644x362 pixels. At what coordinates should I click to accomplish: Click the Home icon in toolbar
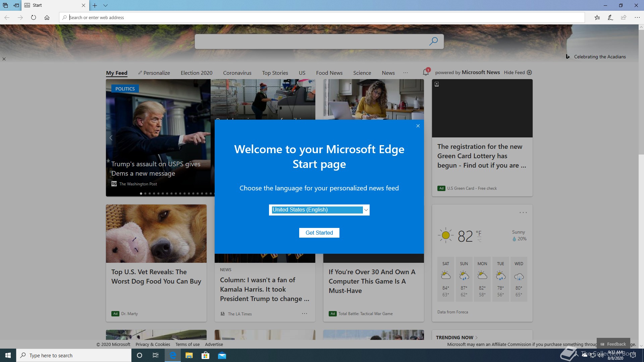(x=47, y=17)
